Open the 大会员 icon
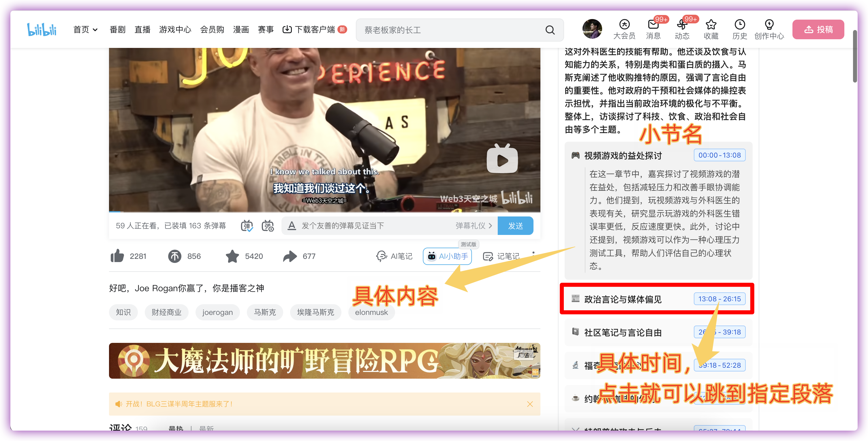The image size is (868, 441). [x=624, y=29]
